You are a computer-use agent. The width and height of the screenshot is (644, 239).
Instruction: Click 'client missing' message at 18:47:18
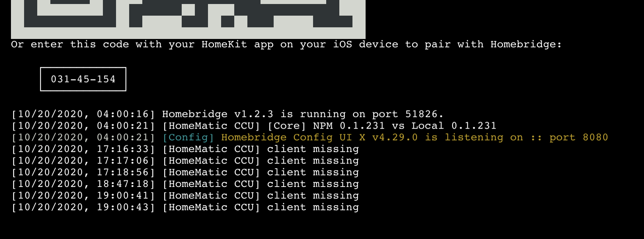click(313, 184)
